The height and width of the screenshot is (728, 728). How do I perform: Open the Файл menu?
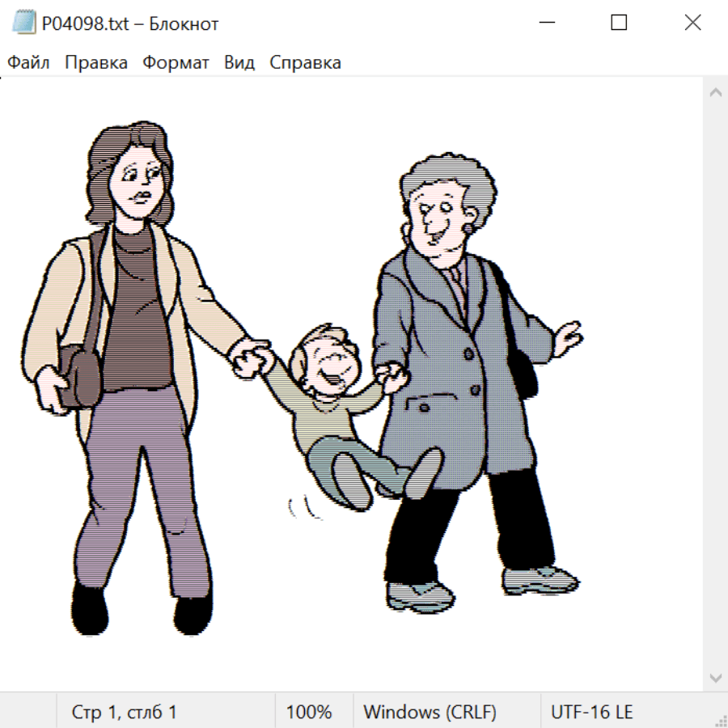(x=28, y=63)
